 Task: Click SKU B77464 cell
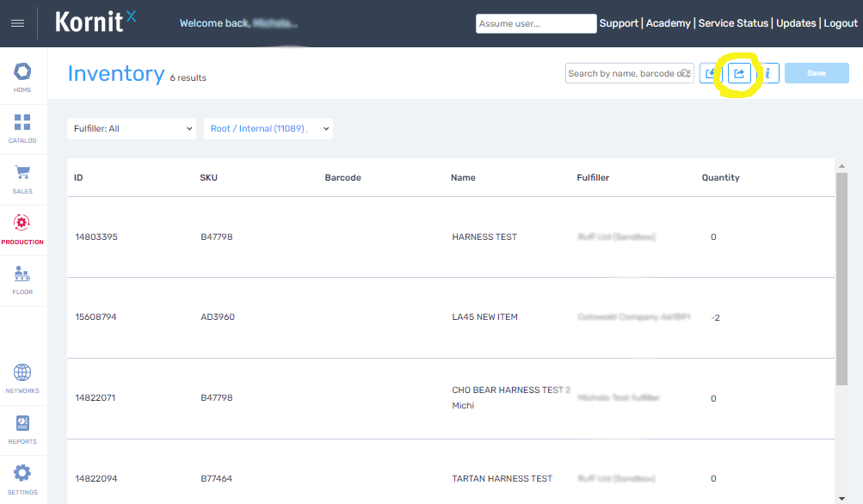[x=216, y=479]
